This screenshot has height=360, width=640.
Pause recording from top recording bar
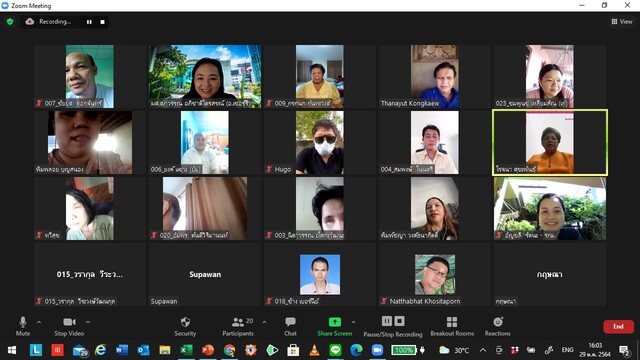pos(89,22)
